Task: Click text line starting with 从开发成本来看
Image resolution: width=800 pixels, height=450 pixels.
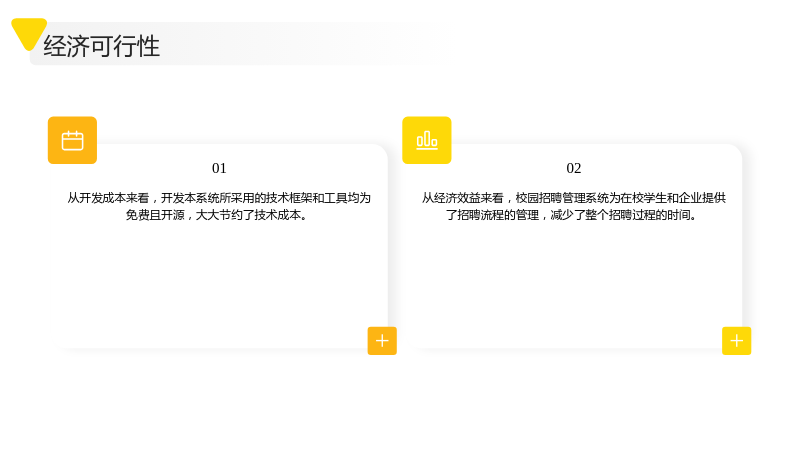Action: click(x=219, y=198)
